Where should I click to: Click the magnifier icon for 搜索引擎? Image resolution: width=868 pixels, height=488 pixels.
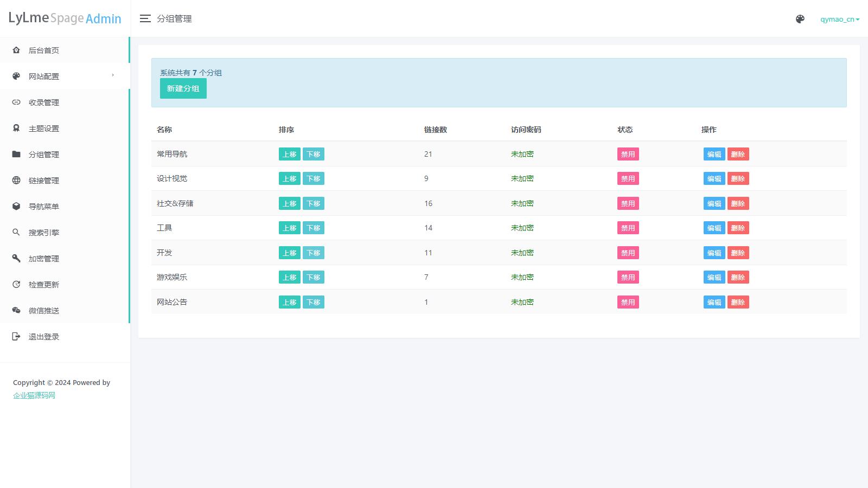click(x=16, y=233)
